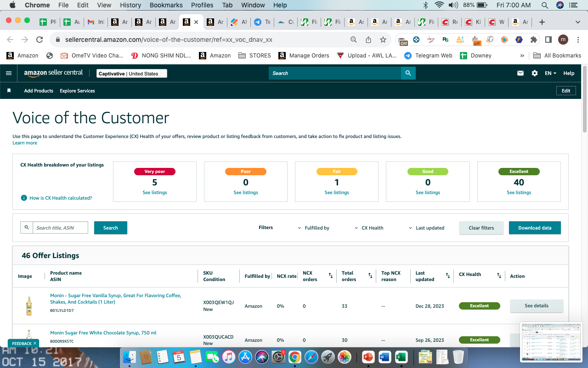Viewport: 588px width, 368px height.
Task: Open Monin Sugar Free White Chocolate Syrup link
Action: pos(103,333)
